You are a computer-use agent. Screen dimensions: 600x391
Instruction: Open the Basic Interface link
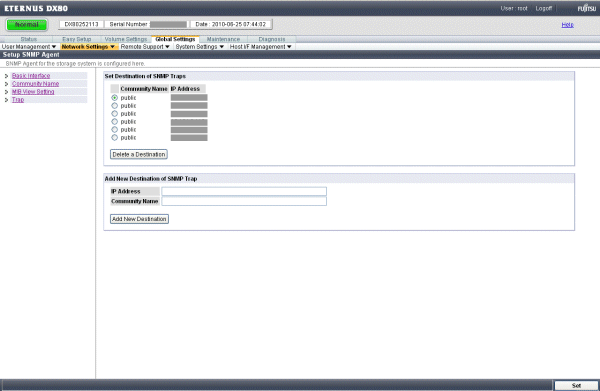[31, 76]
